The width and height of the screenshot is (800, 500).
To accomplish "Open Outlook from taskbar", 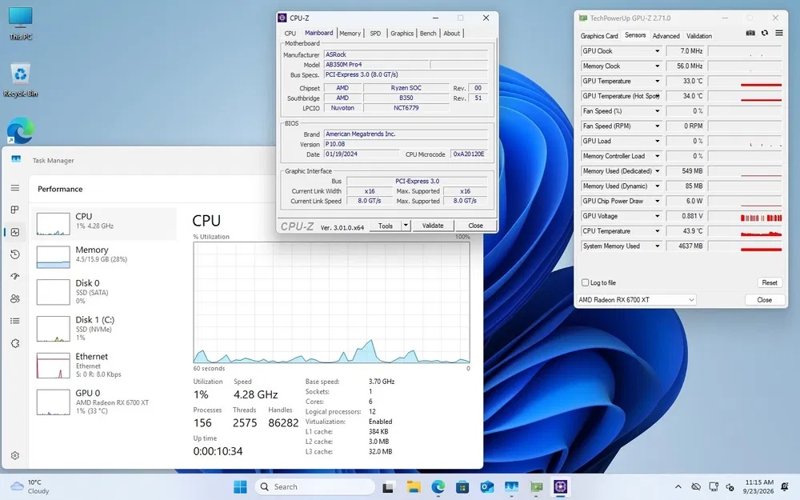I will click(487, 487).
